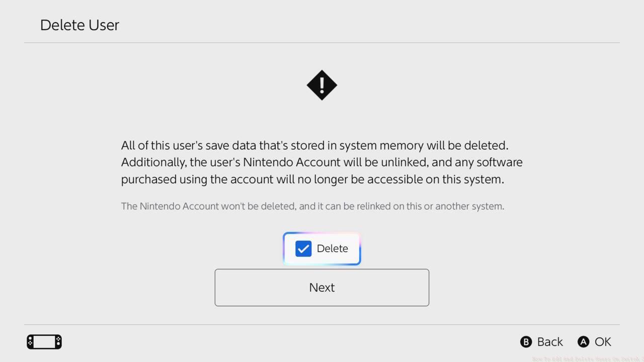Image resolution: width=644 pixels, height=362 pixels.
Task: Click OK in the bottom bar
Action: [x=604, y=341]
